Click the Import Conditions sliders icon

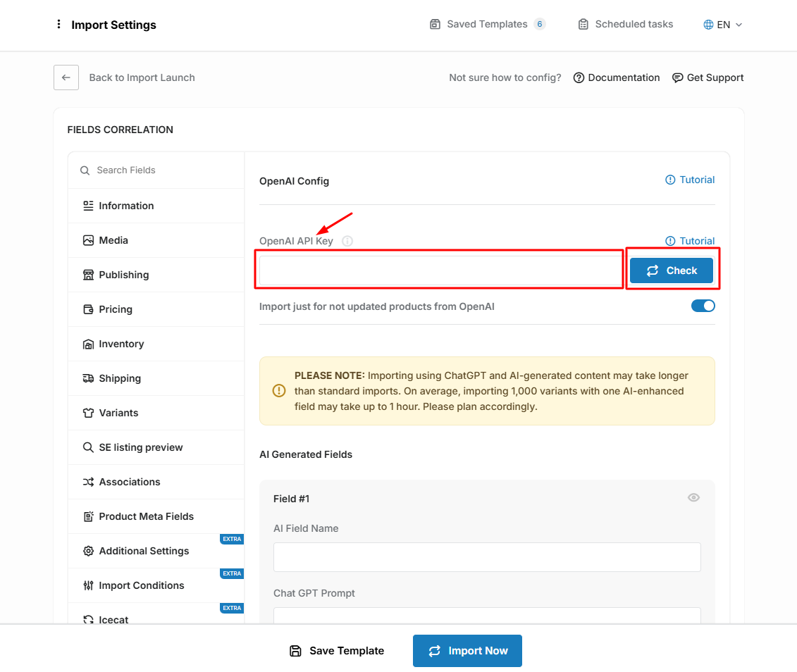point(89,585)
